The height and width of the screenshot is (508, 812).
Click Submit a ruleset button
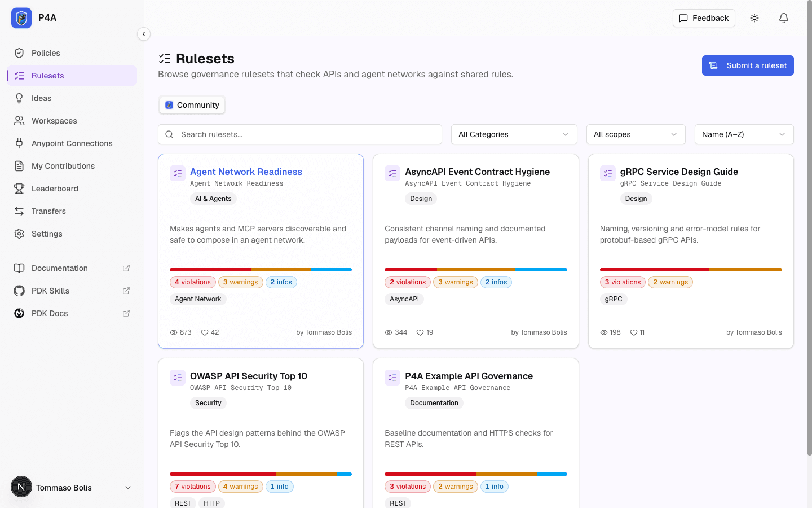tap(748, 65)
